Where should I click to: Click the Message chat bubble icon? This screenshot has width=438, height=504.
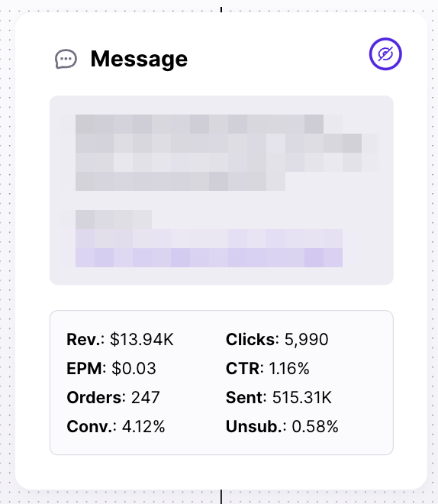point(66,59)
